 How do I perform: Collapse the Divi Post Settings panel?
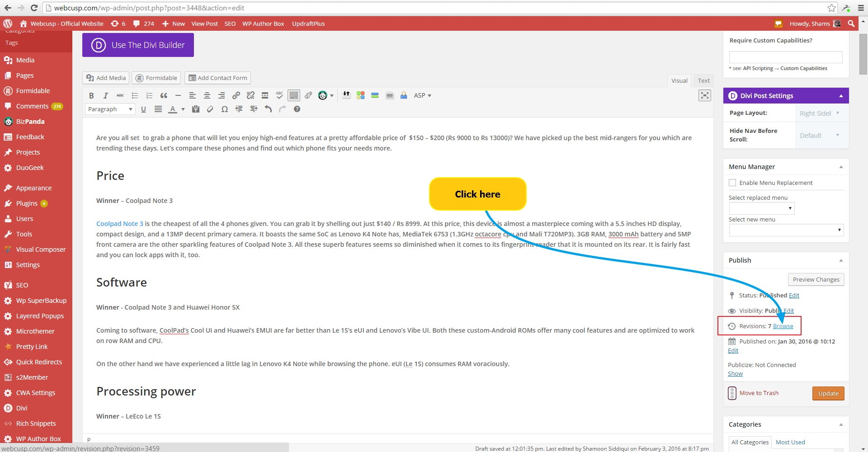coord(841,96)
